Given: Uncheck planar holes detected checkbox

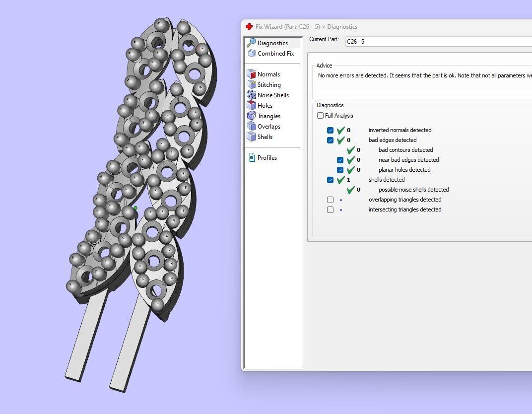Looking at the screenshot, I should click(340, 170).
